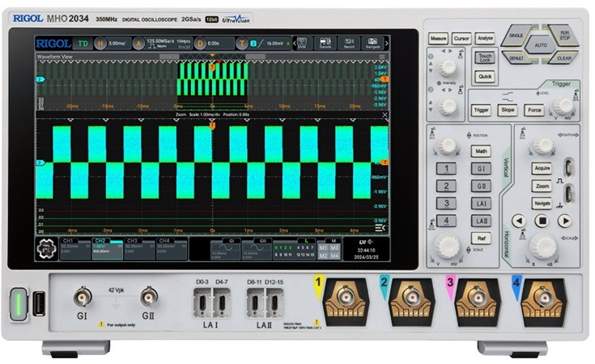The height and width of the screenshot is (364, 595).
Task: Tap the Record icon on screen toolbar
Action: tap(349, 43)
